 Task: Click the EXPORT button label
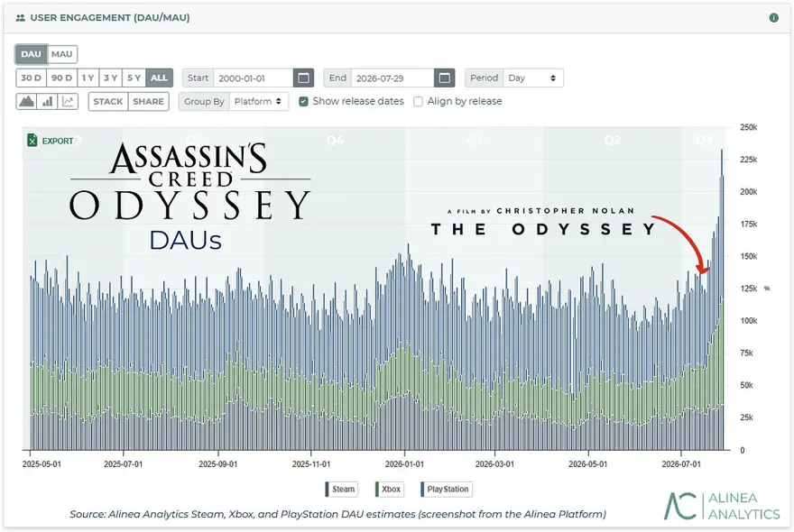pyautogui.click(x=58, y=141)
